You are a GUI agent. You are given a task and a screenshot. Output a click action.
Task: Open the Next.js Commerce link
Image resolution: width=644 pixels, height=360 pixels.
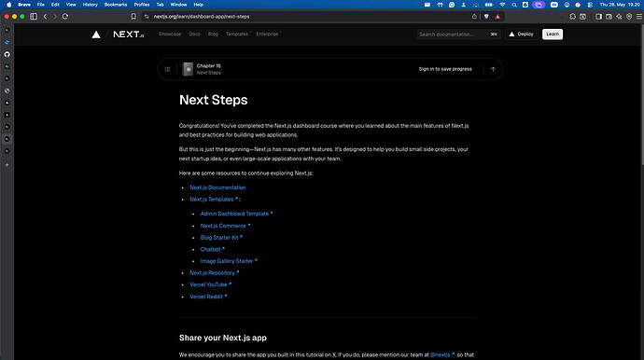pyautogui.click(x=225, y=226)
